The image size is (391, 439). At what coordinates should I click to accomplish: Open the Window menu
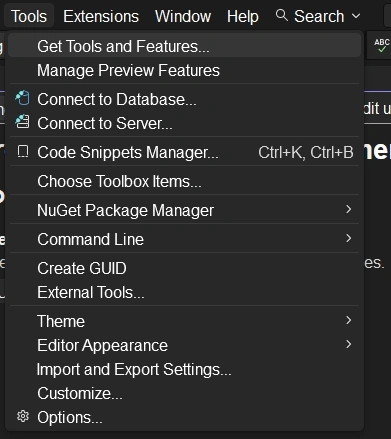click(x=183, y=16)
